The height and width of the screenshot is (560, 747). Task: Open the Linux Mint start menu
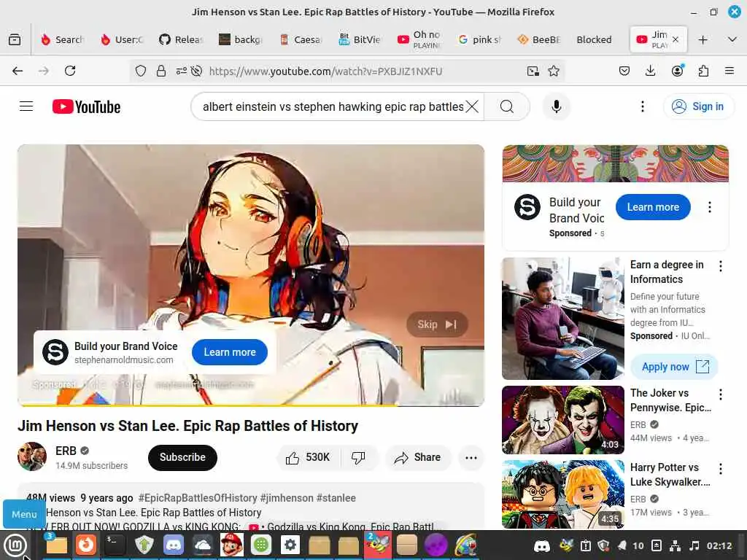(x=15, y=545)
